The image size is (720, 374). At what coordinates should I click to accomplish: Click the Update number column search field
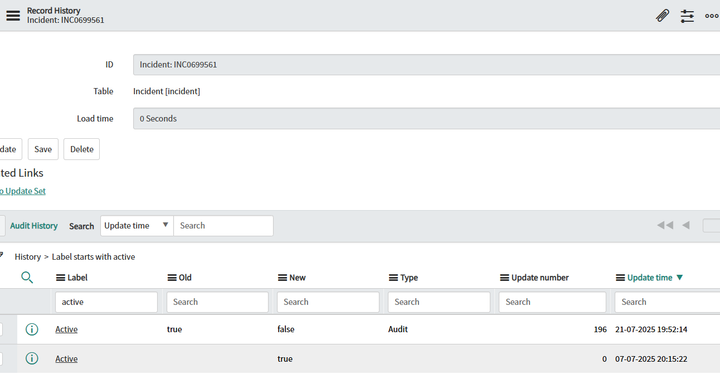pyautogui.click(x=552, y=302)
